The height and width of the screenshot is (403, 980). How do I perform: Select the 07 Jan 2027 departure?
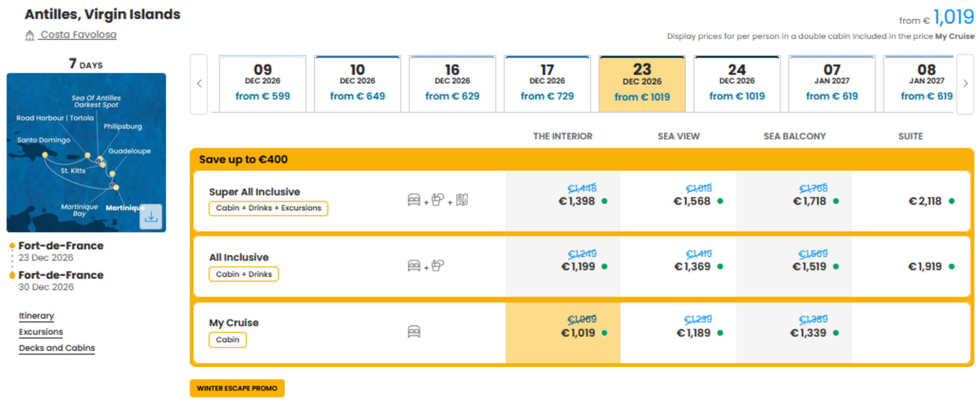click(x=832, y=84)
